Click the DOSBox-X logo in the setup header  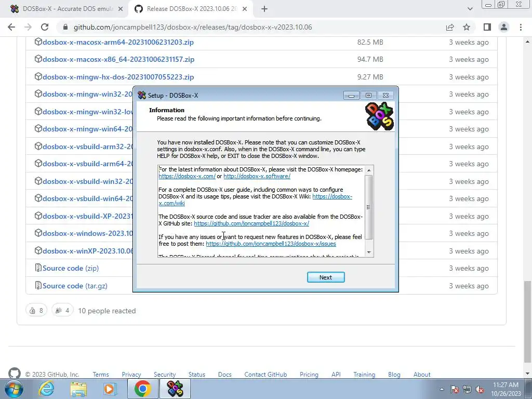(379, 116)
